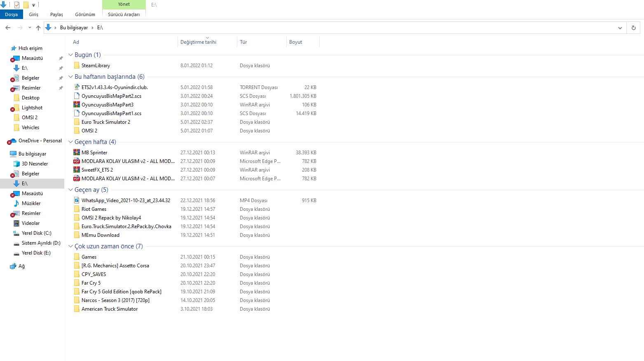The image size is (644, 361).
Task: Select OyuncuyusBisMapPart1.scs file
Action: (x=111, y=113)
